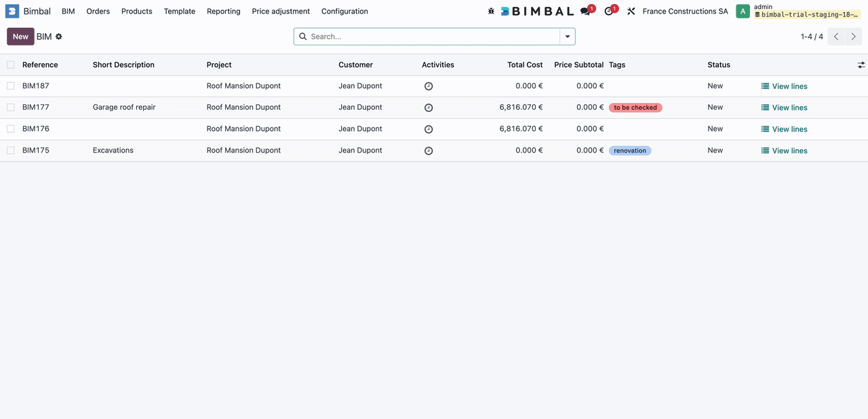Open the BIM gear settings icon
The width and height of the screenshot is (868, 419).
[59, 37]
